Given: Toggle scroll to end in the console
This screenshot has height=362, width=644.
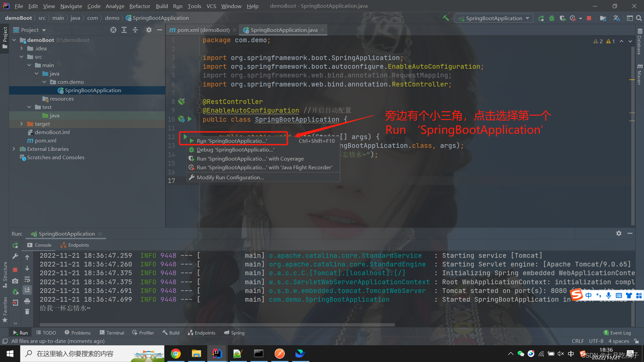Looking at the screenshot, I should pos(27,290).
